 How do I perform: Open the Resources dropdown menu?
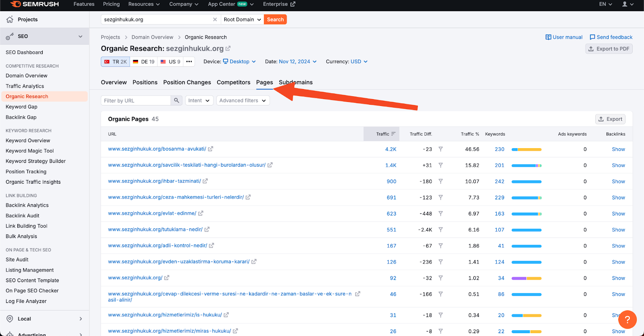click(144, 4)
